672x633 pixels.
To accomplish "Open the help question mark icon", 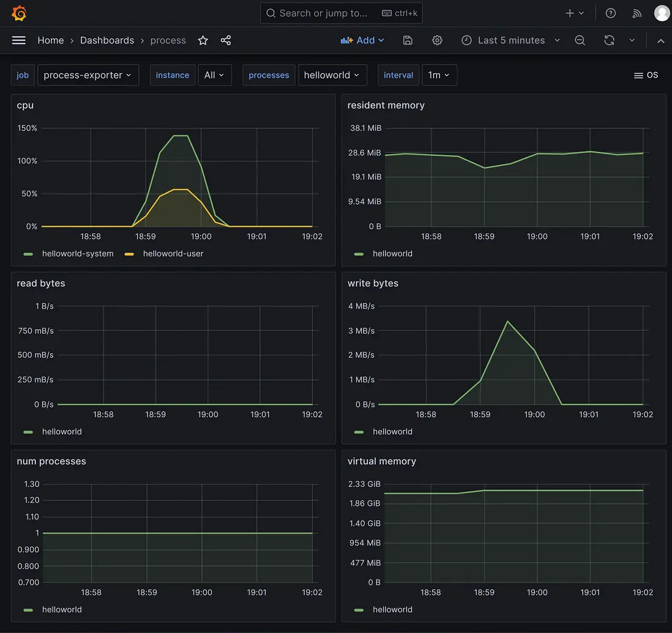I will (x=610, y=13).
